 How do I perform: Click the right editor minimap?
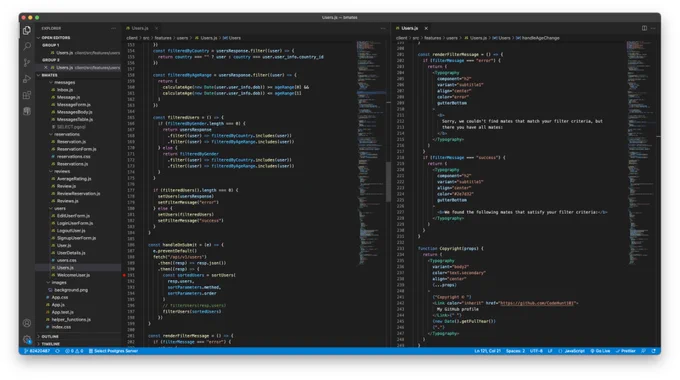pyautogui.click(x=641, y=152)
